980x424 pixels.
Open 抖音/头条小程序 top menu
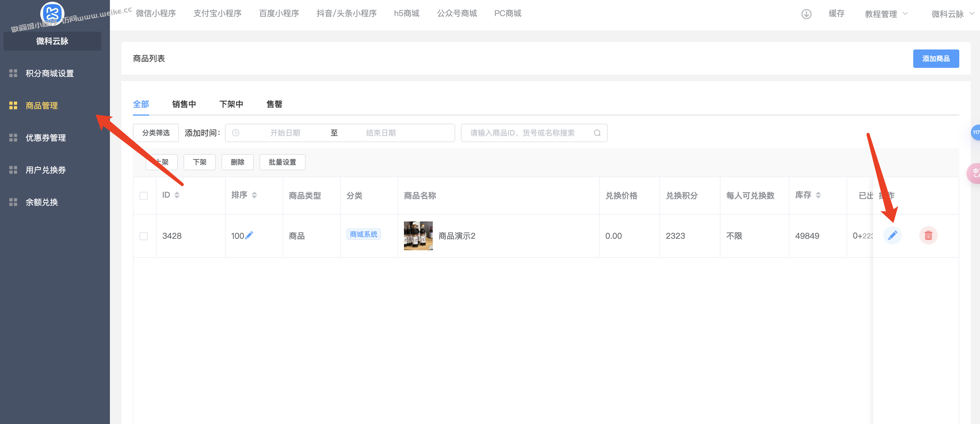pos(346,13)
